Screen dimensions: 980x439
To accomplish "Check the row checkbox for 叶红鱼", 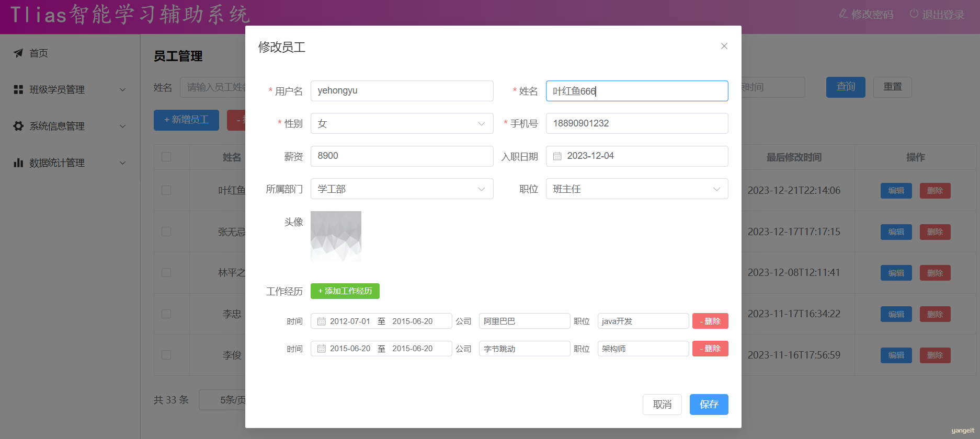I will click(x=166, y=190).
